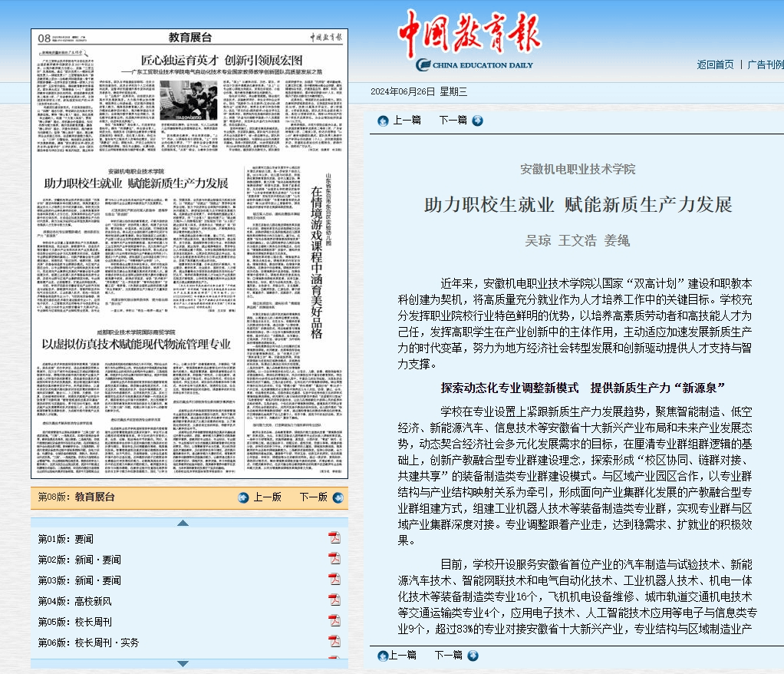
Task: Open the PDF icon for 第02版 新闻·要闻
Action: pos(334,558)
